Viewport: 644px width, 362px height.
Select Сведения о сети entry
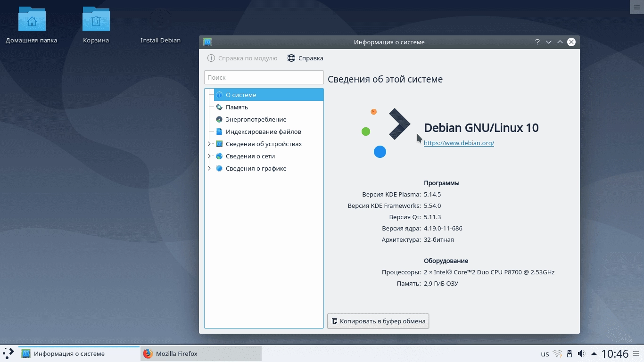250,156
